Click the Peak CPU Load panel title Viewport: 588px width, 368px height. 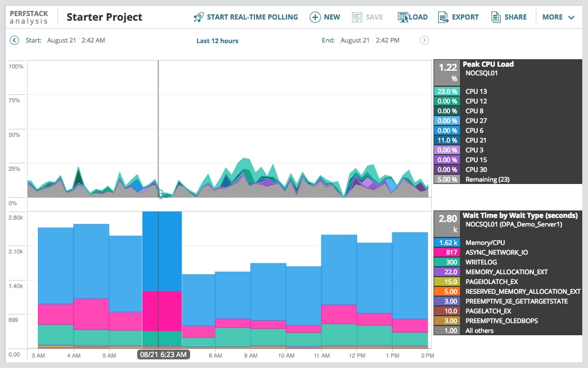(x=488, y=64)
